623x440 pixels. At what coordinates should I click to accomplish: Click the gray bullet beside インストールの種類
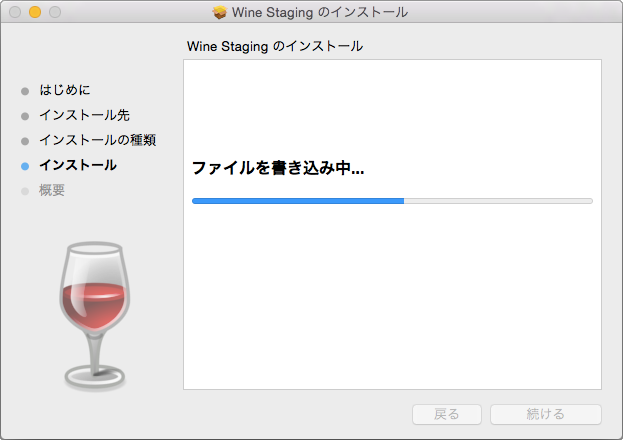(x=25, y=141)
